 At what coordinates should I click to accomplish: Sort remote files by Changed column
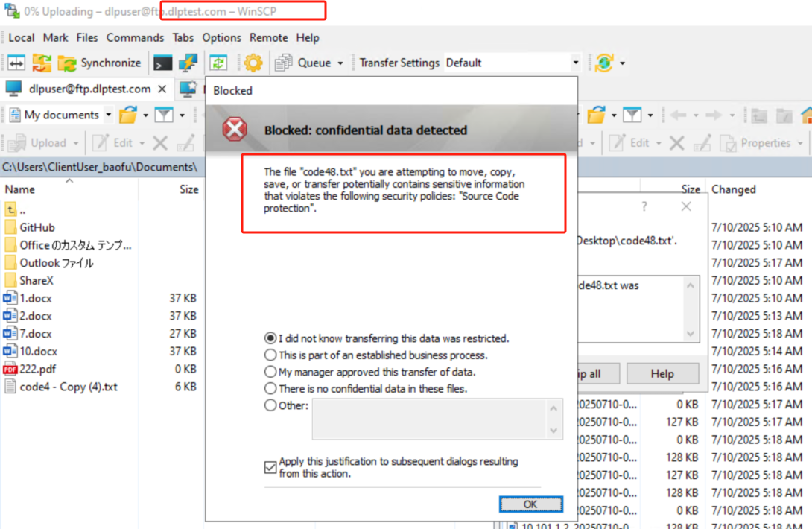pyautogui.click(x=733, y=190)
